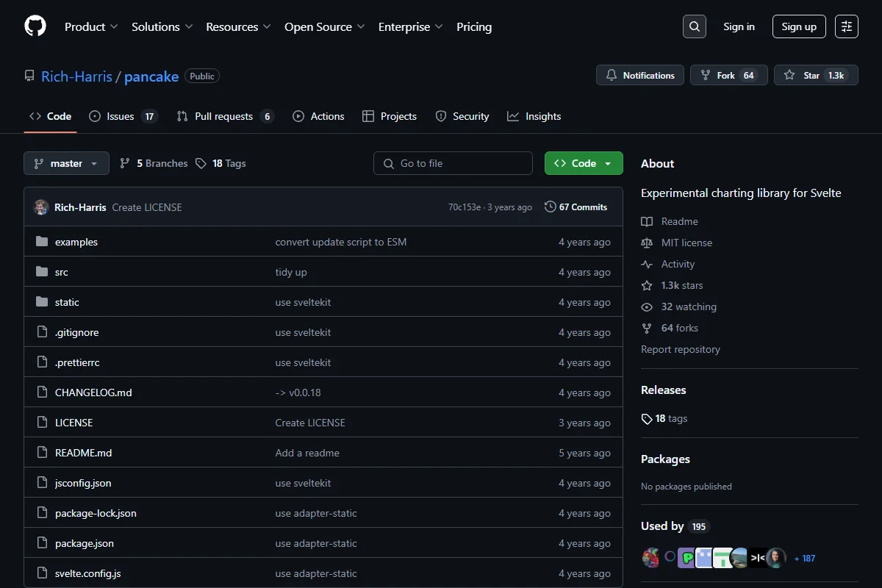Expand the green Code dropdown
This screenshot has height=588, width=882.
click(x=584, y=163)
